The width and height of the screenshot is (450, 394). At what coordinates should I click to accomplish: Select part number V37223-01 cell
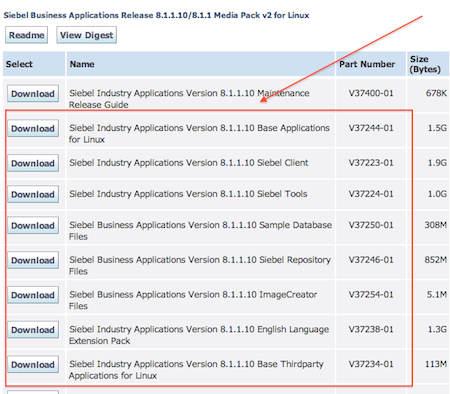[371, 163]
